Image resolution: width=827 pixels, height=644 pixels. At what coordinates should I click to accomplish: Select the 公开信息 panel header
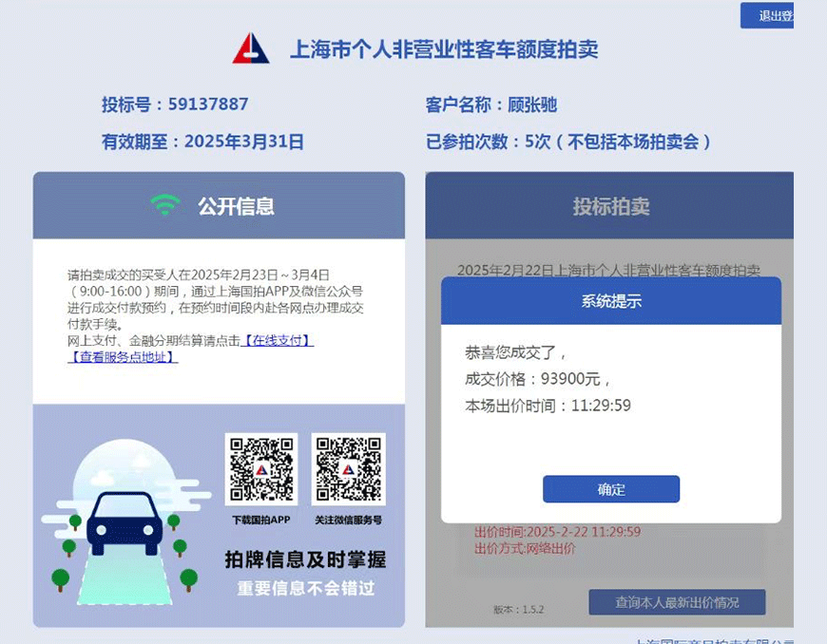click(x=219, y=205)
